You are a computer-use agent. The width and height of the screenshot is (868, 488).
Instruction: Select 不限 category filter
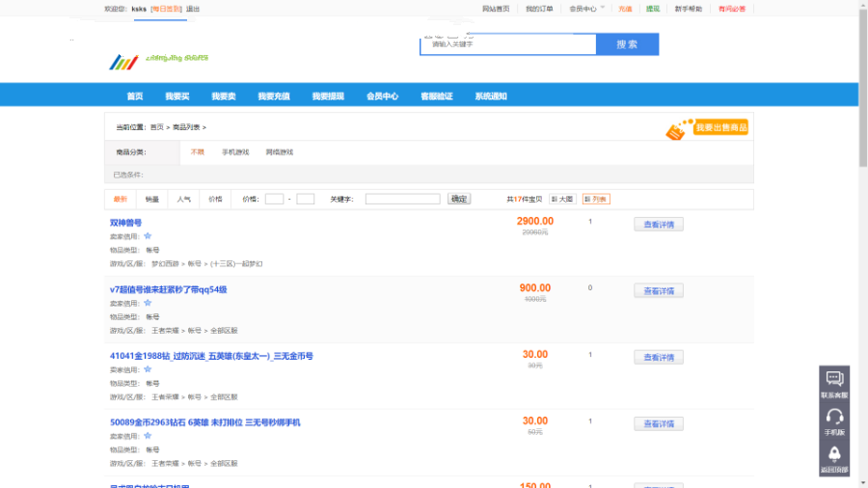tap(198, 152)
